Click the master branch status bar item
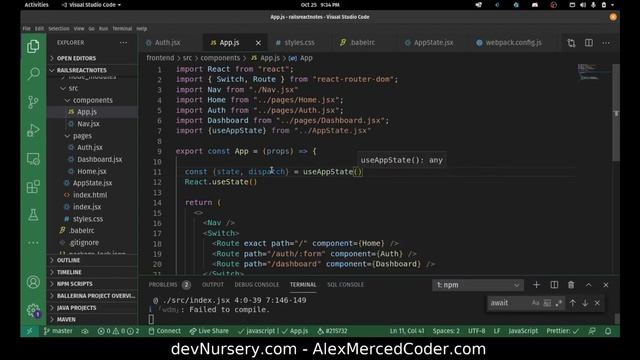Screen dimensions: 640x360 [x=58, y=331]
